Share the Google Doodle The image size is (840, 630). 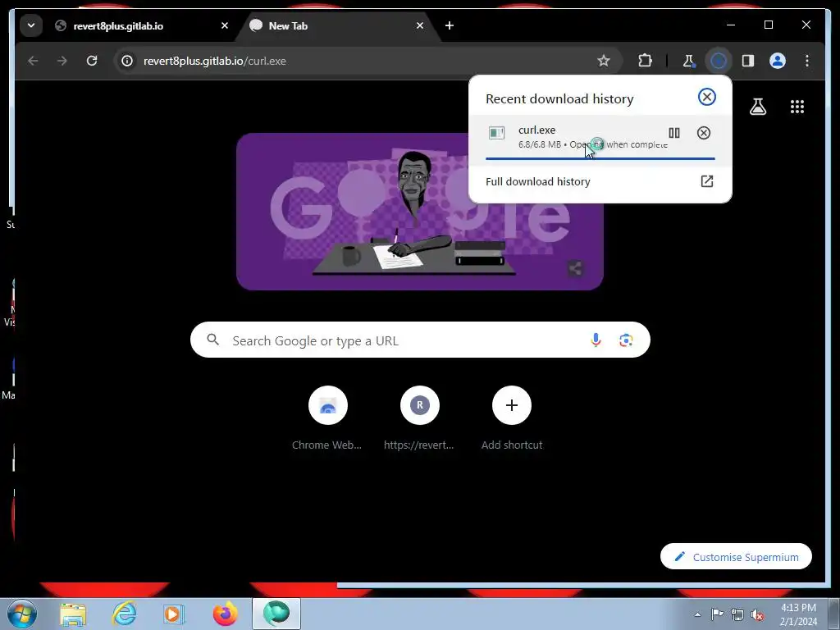pyautogui.click(x=575, y=268)
